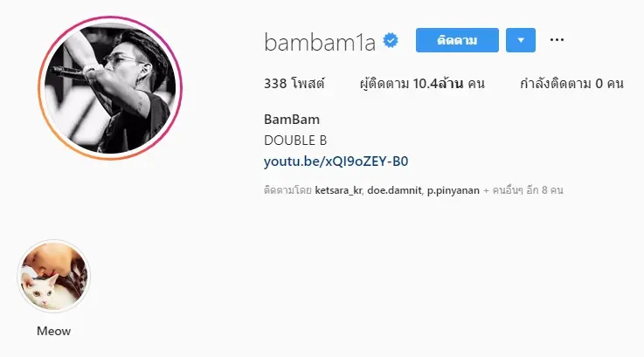This screenshot has height=357, width=644.
Task: Click the BamBam display name
Action: (292, 120)
